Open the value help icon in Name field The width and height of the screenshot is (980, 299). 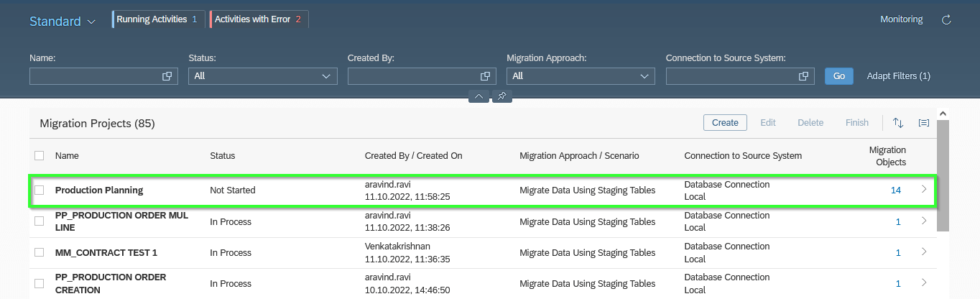point(167,75)
